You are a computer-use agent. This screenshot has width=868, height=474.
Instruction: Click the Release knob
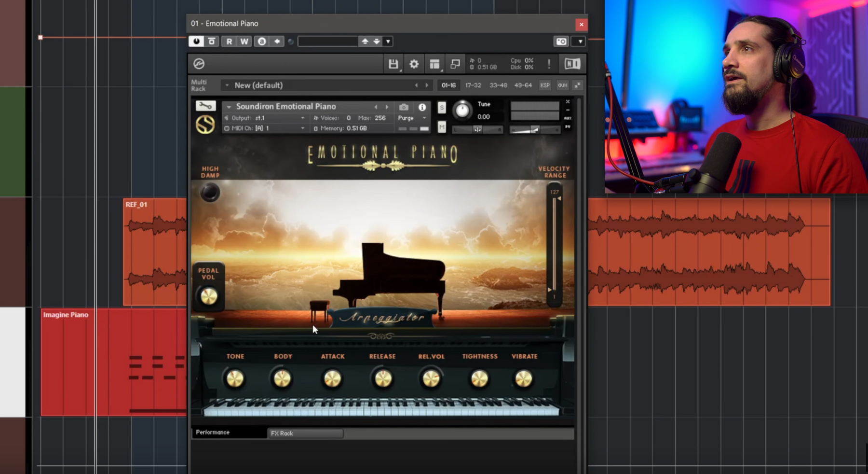coord(383,379)
